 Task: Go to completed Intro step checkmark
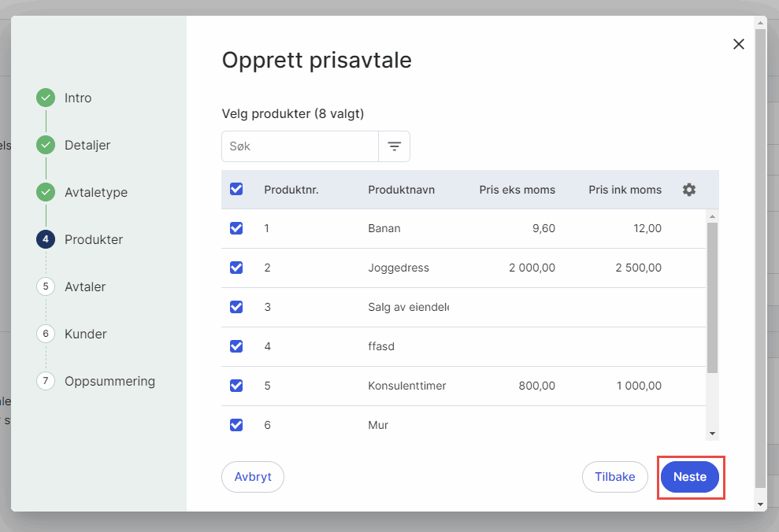46,98
